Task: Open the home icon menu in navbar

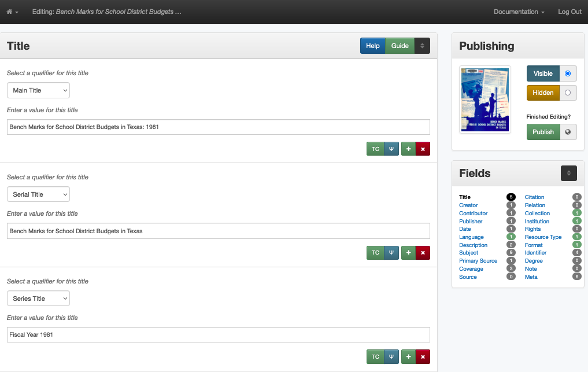Action: click(12, 12)
